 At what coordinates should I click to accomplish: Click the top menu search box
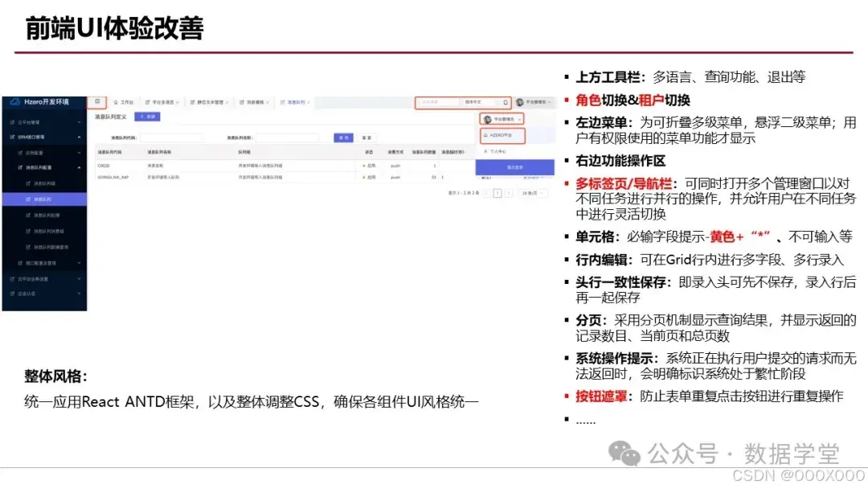point(439,102)
